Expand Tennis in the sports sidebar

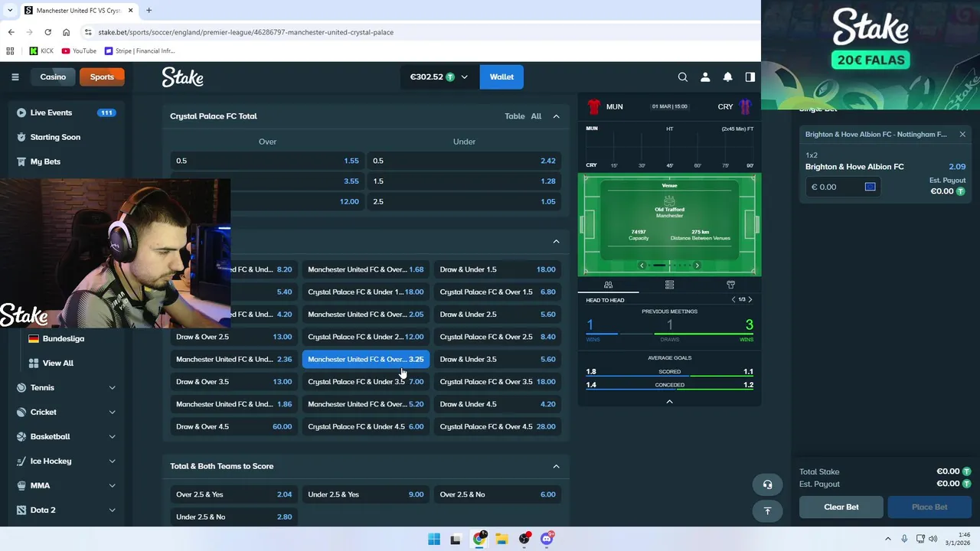tap(112, 387)
